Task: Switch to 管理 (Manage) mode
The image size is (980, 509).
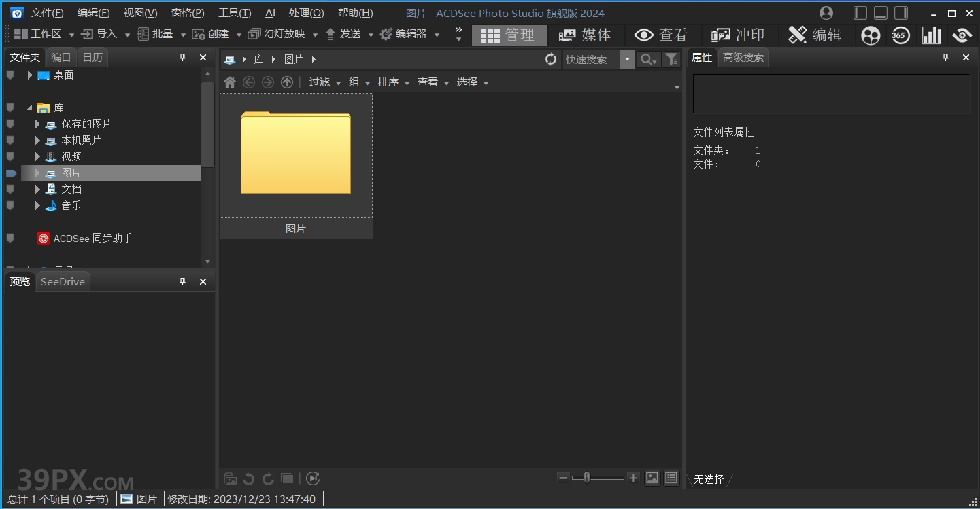Action: pyautogui.click(x=509, y=35)
